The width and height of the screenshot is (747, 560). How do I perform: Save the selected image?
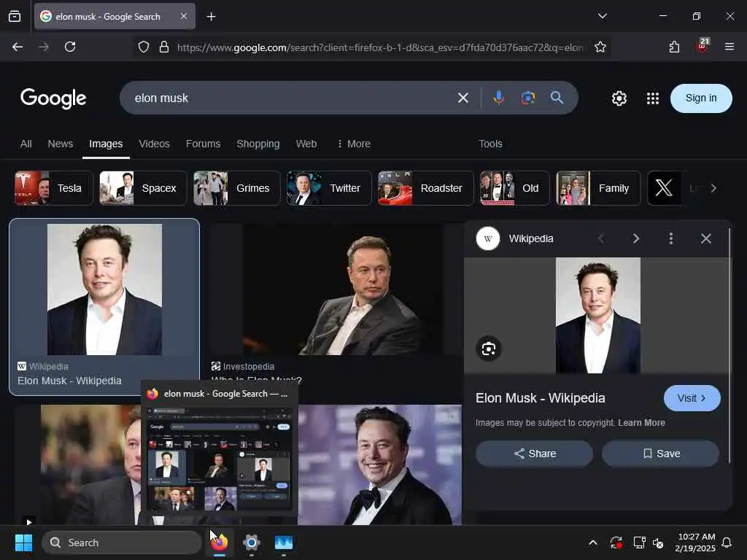tap(660, 454)
